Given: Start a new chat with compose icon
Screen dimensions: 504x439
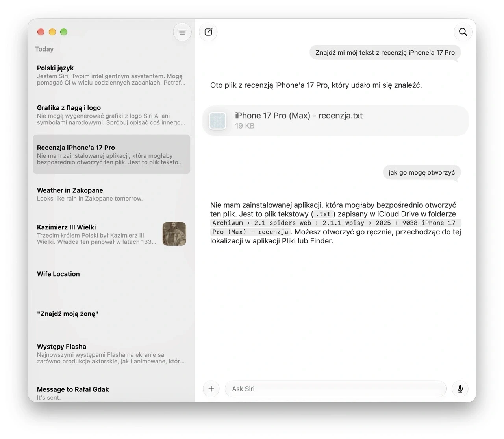Looking at the screenshot, I should pos(208,32).
